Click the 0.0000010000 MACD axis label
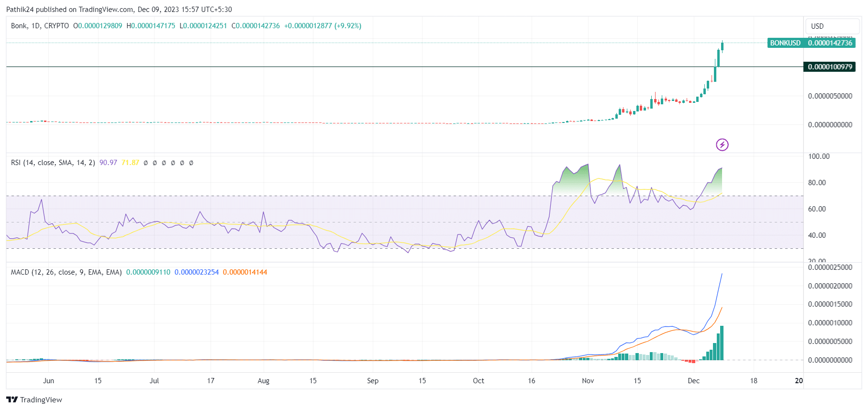Image resolution: width=868 pixels, height=410 pixels. 830,323
